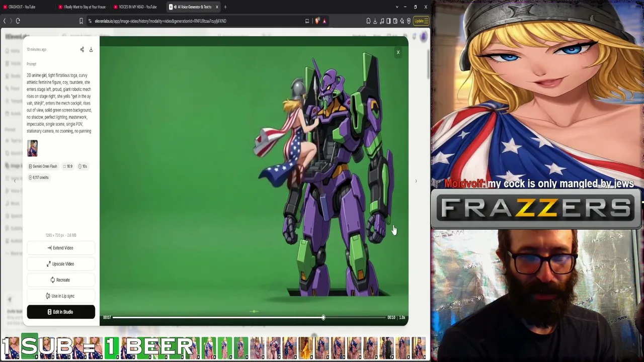
Task: Bookmark this page
Action: (81, 21)
